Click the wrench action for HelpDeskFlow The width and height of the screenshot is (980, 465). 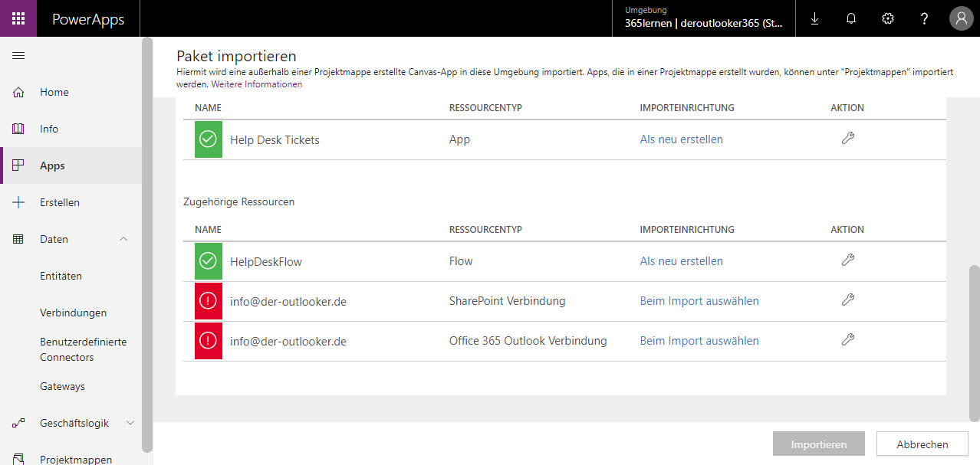click(847, 260)
